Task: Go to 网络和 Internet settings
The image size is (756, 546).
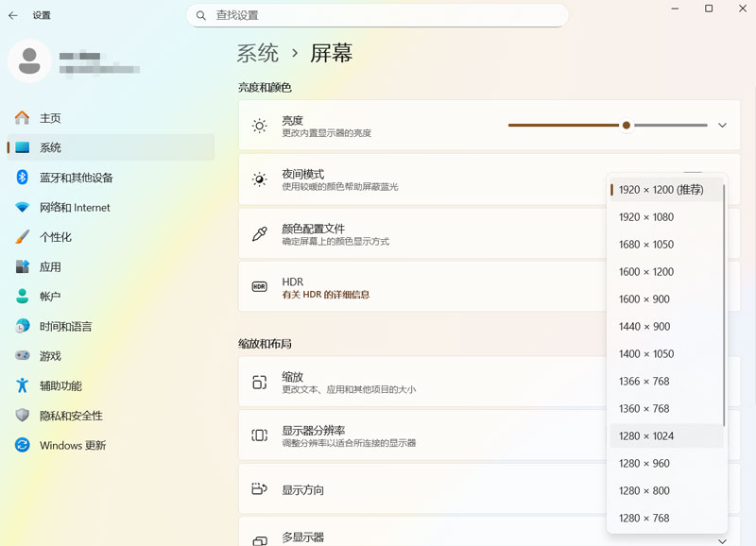Action: click(74, 208)
